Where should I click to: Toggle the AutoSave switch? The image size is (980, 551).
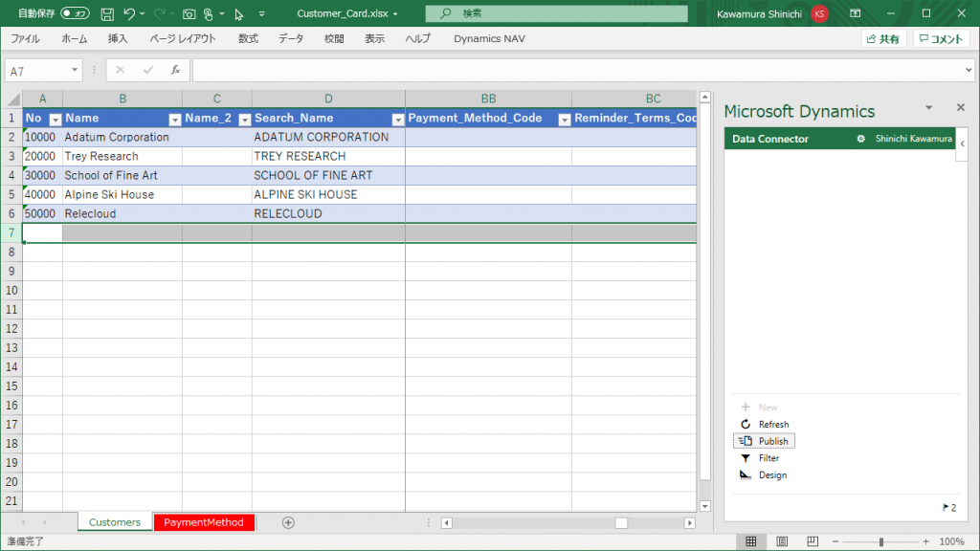[x=75, y=13]
